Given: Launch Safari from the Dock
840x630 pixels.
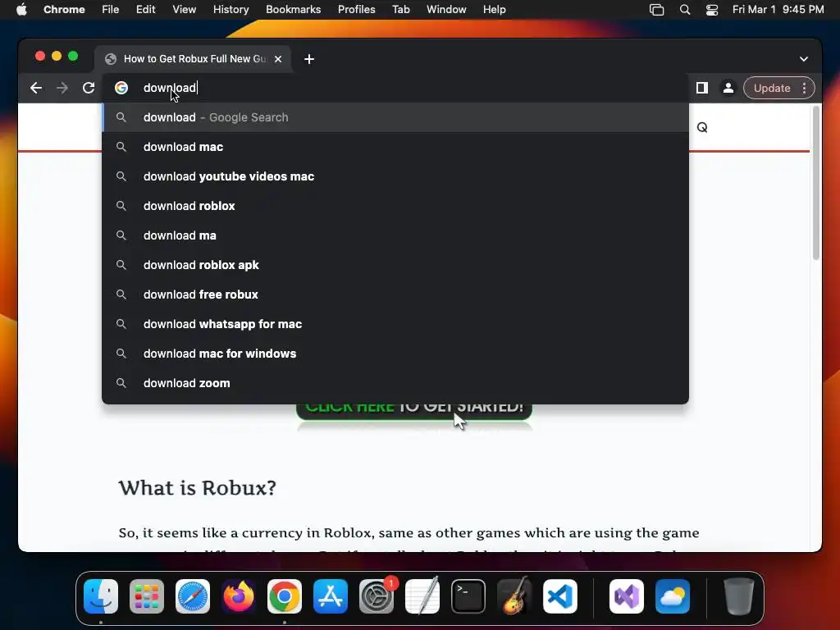Looking at the screenshot, I should pos(193,596).
